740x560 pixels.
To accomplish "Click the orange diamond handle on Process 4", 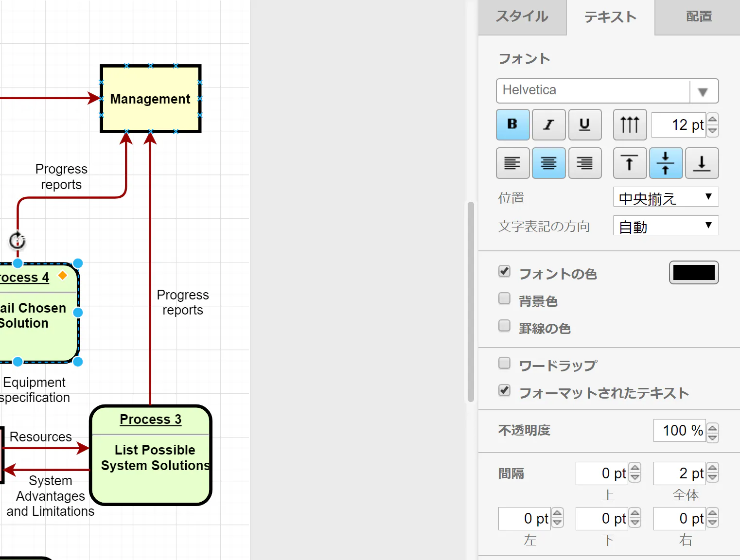I will pos(62,276).
